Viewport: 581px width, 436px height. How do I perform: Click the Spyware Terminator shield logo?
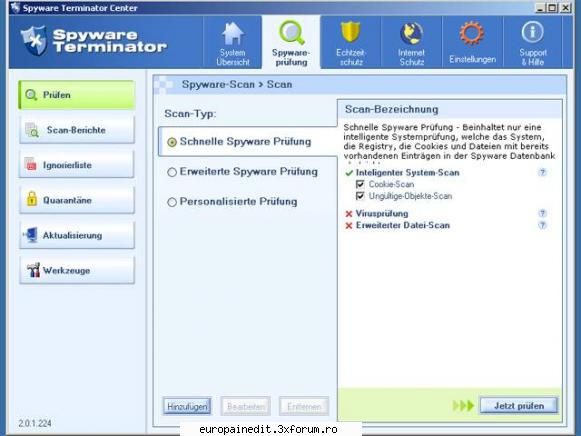[x=34, y=41]
